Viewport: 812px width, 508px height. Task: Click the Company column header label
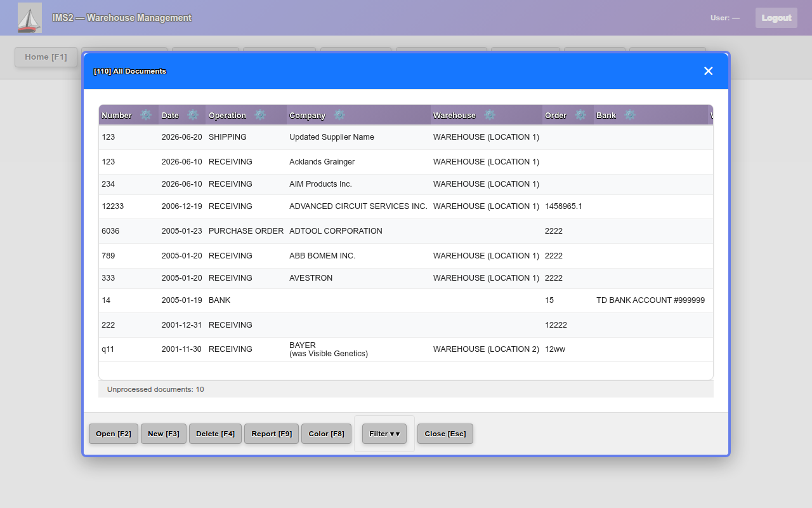307,116
